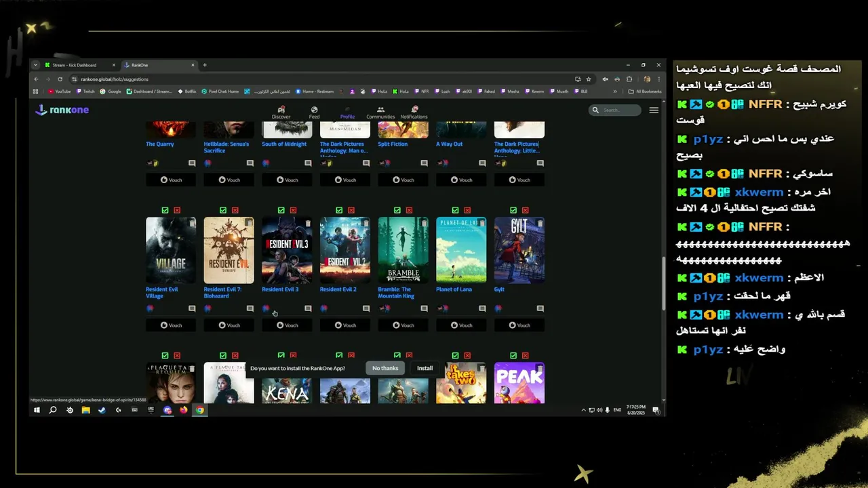
Task: Click trash icon on Resident Evil 3 cover
Action: click(308, 223)
